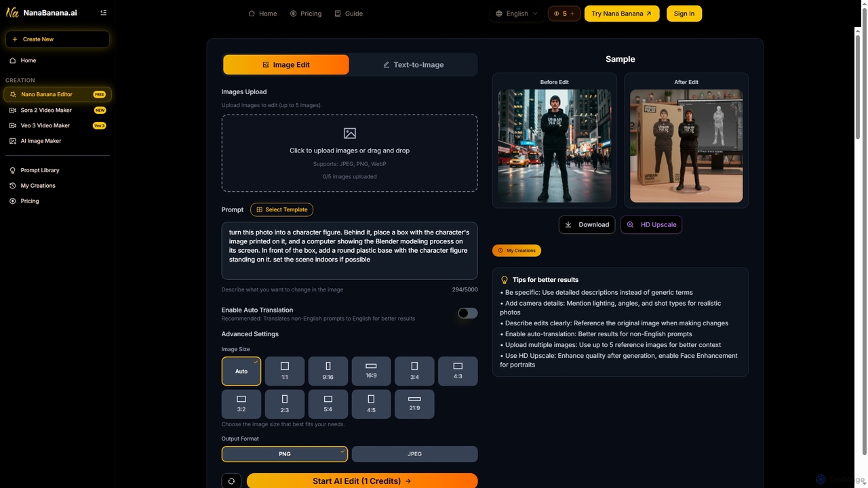Select the 2:3 image size

tap(285, 404)
